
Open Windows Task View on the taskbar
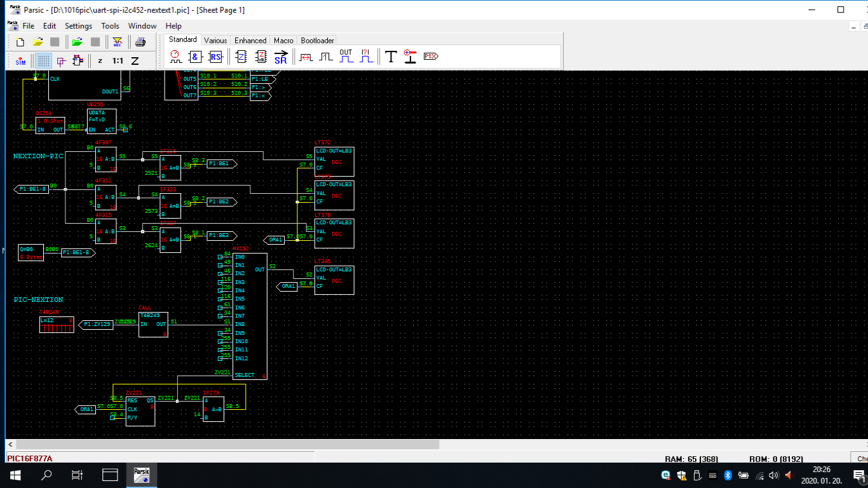coord(77,475)
